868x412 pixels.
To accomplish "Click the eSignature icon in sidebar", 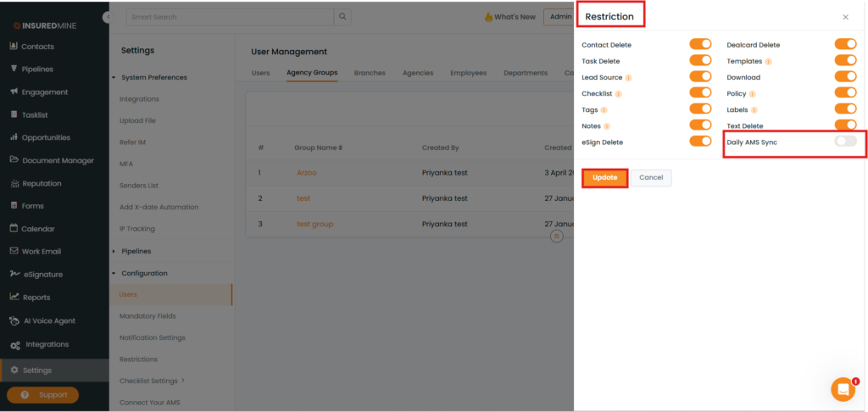I will click(x=14, y=274).
